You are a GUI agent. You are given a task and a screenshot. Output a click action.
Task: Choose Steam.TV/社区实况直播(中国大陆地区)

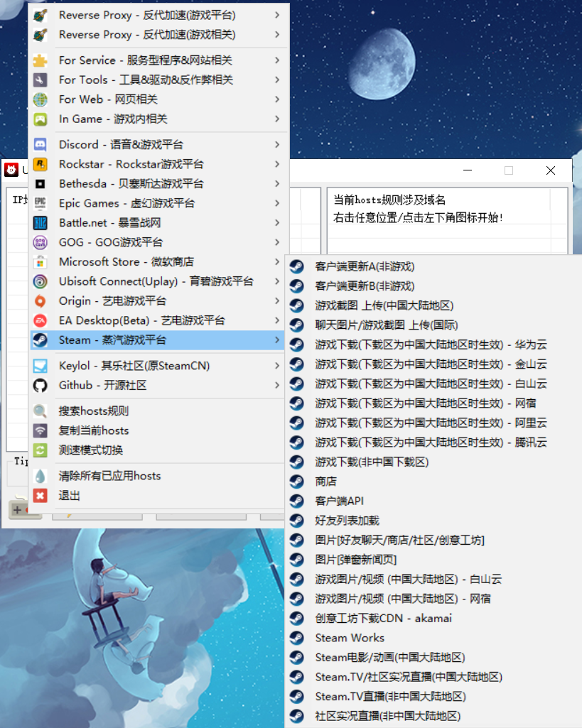pos(433,677)
